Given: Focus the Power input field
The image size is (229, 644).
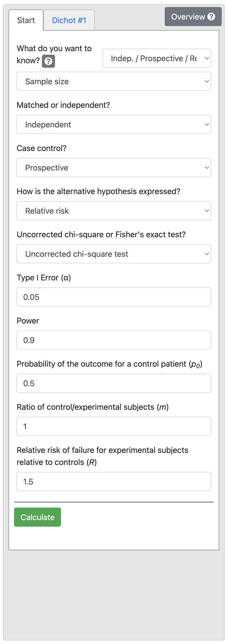Looking at the screenshot, I should pos(113,340).
